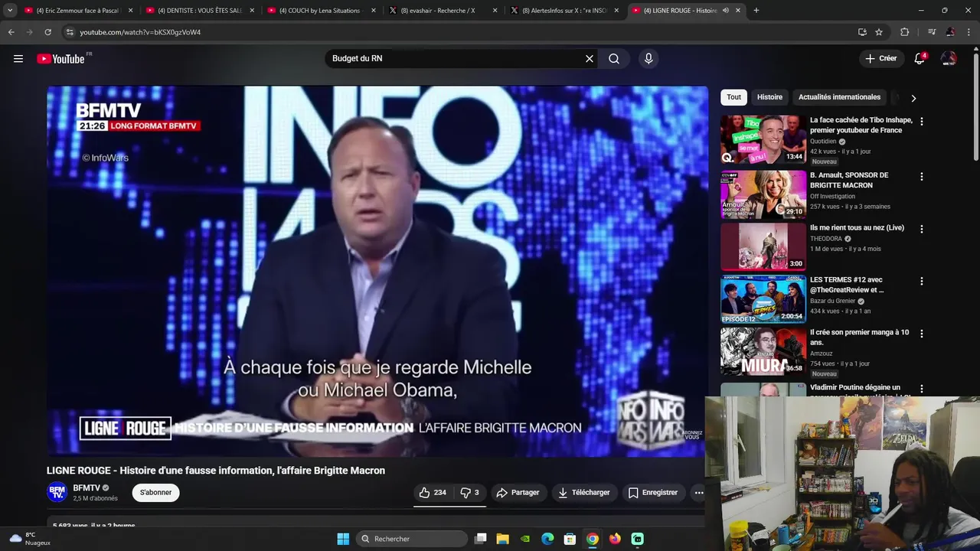980x551 pixels.
Task: Click Windows taskbar Rechercher search box
Action: click(413, 539)
